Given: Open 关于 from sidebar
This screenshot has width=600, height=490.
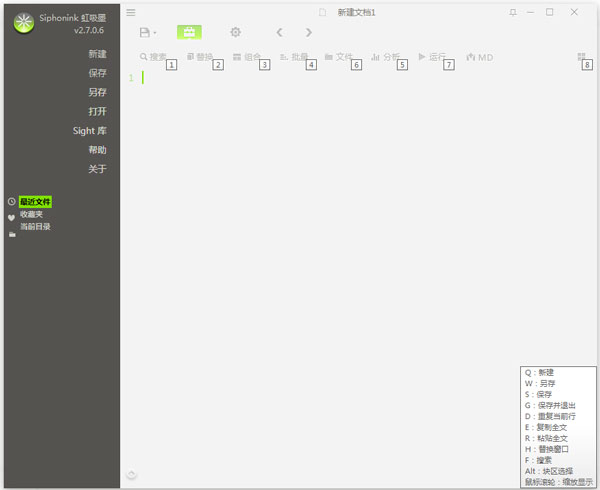Looking at the screenshot, I should [97, 169].
